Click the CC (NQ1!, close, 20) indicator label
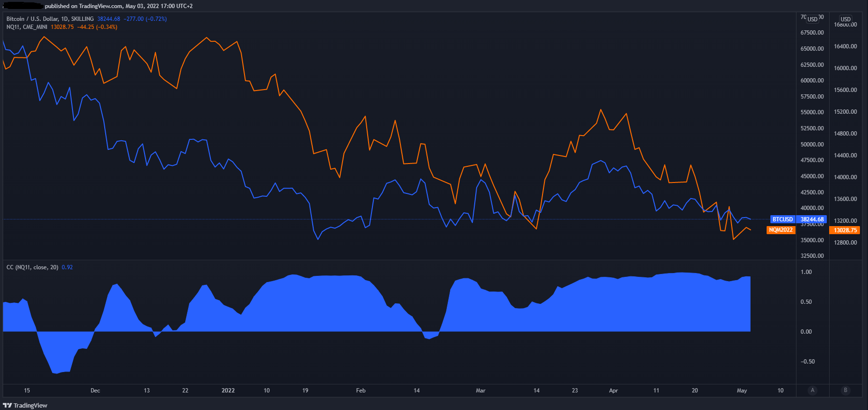This screenshot has height=410, width=868. coord(32,267)
